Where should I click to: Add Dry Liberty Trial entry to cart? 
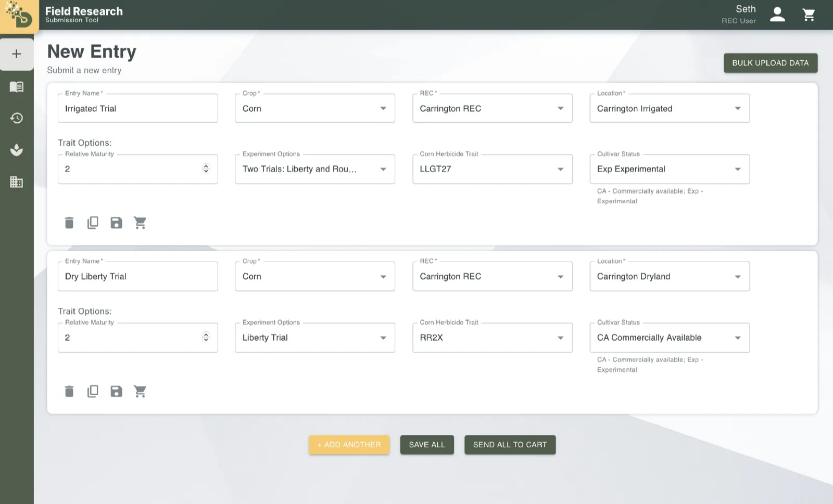(x=140, y=391)
